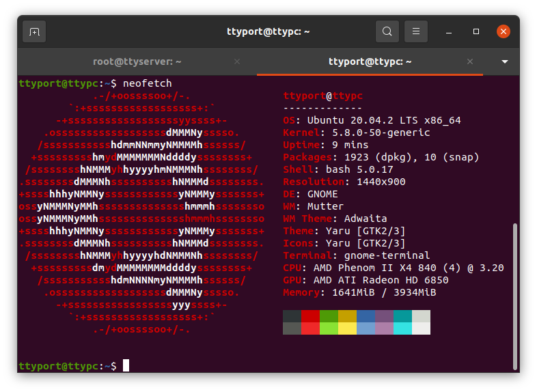Click the WM Mutter line
This screenshot has width=537, height=392.
click(x=313, y=206)
